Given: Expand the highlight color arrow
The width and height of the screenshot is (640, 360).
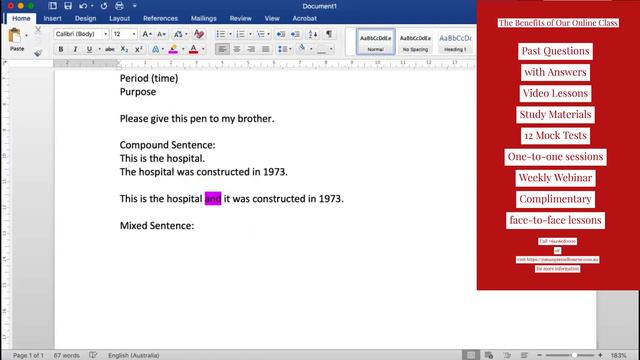Looking at the screenshot, I should click(183, 49).
